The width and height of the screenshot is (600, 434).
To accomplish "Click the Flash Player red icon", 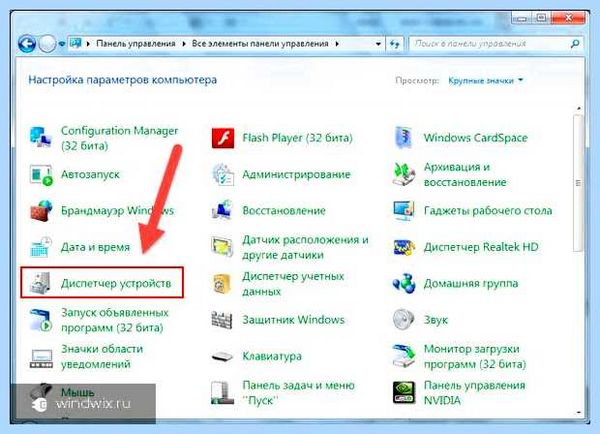I will 223,138.
